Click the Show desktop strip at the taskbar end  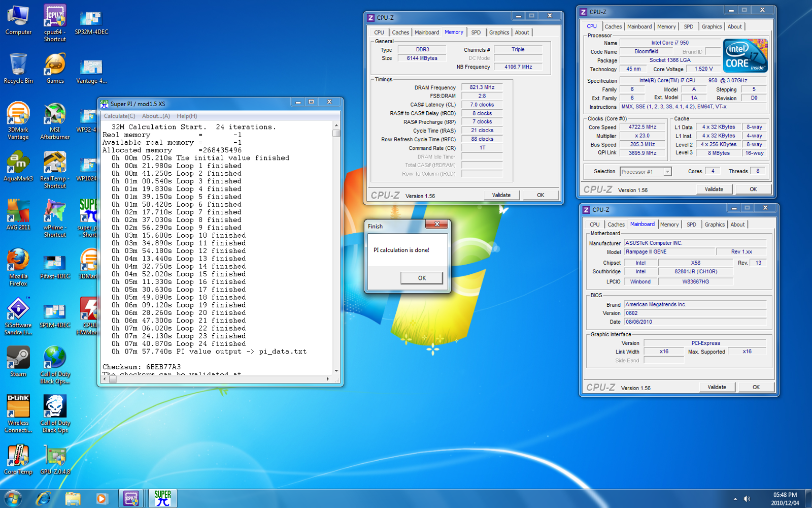[808, 498]
